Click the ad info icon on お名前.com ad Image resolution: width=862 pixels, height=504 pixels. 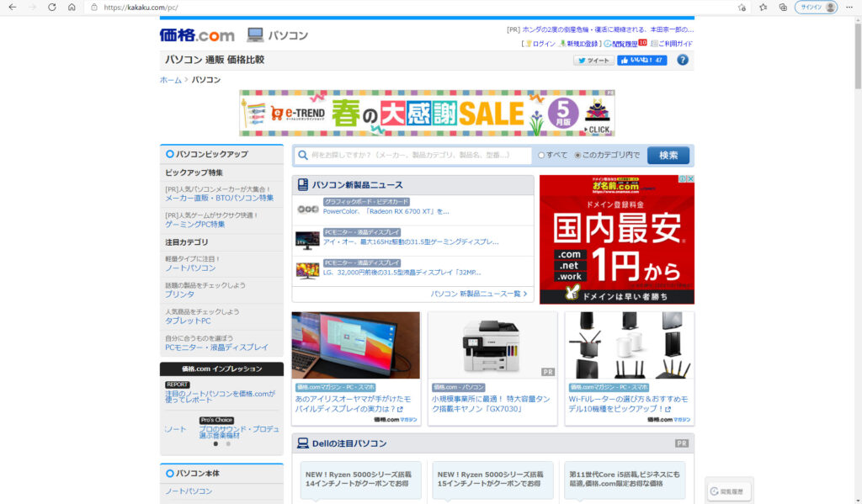click(682, 178)
